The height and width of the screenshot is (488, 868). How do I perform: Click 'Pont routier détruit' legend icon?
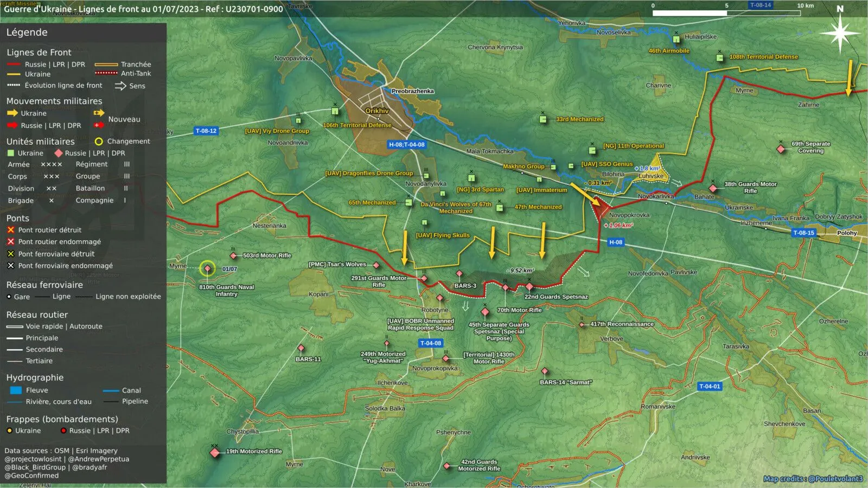[10, 230]
